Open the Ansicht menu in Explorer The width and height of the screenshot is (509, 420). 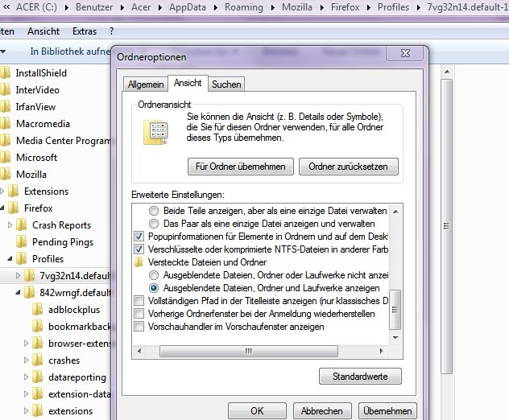pyautogui.click(x=43, y=31)
